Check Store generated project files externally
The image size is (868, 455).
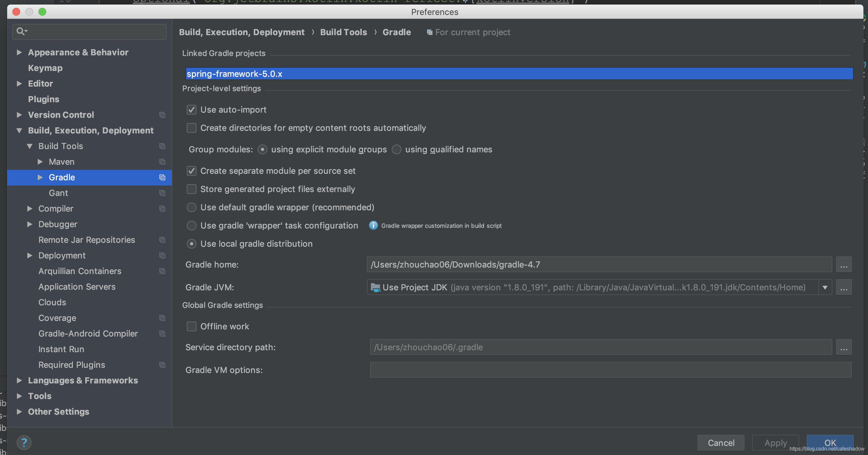click(x=191, y=189)
